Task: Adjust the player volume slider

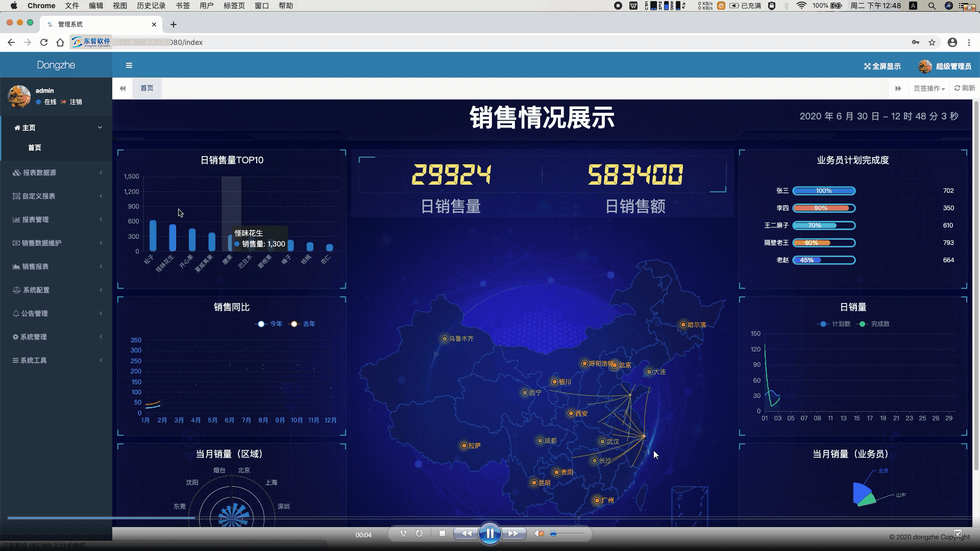Action: tap(568, 534)
